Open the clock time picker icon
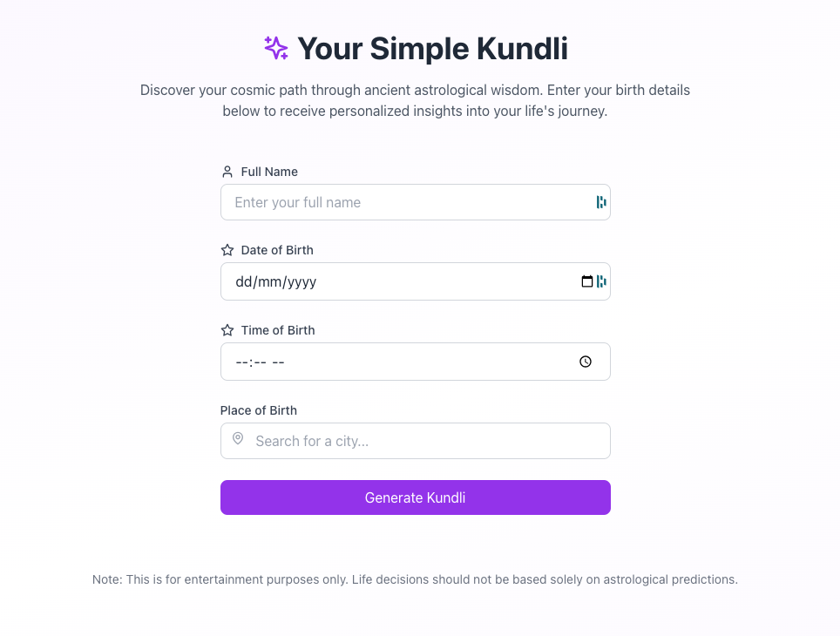This screenshot has height=636, width=840. tap(586, 362)
